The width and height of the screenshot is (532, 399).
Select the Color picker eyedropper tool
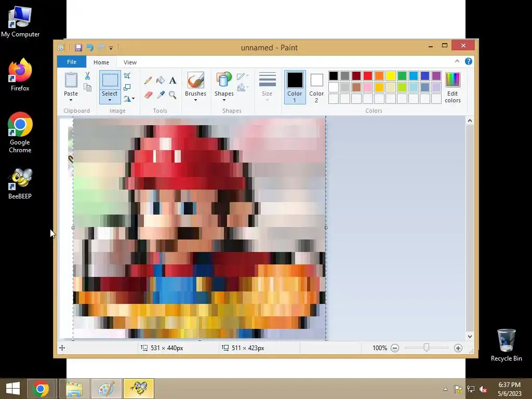coord(161,95)
